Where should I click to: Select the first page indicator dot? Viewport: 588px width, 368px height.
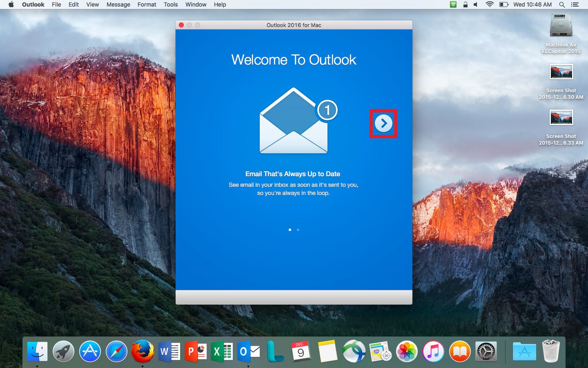290,230
